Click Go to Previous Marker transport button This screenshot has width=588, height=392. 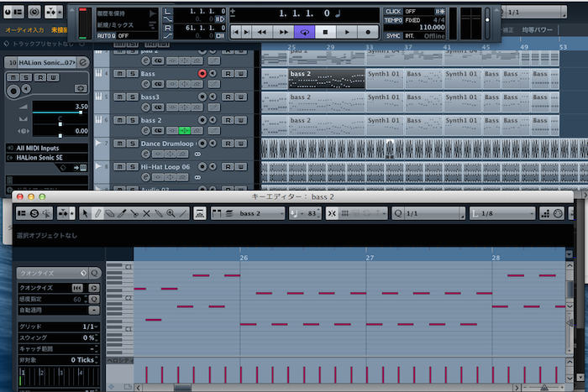236,32
